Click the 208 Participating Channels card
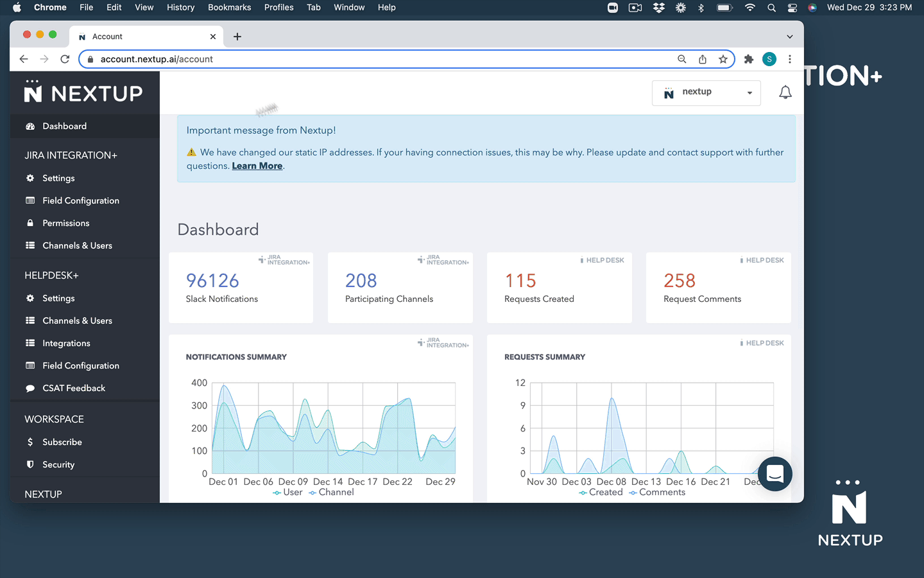Image resolution: width=924 pixels, height=578 pixels. (400, 287)
